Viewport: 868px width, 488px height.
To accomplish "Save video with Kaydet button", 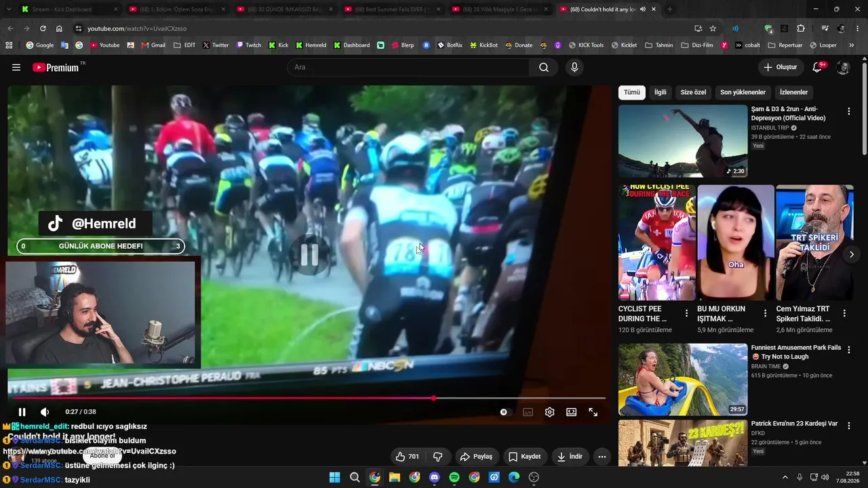I will tap(525, 456).
